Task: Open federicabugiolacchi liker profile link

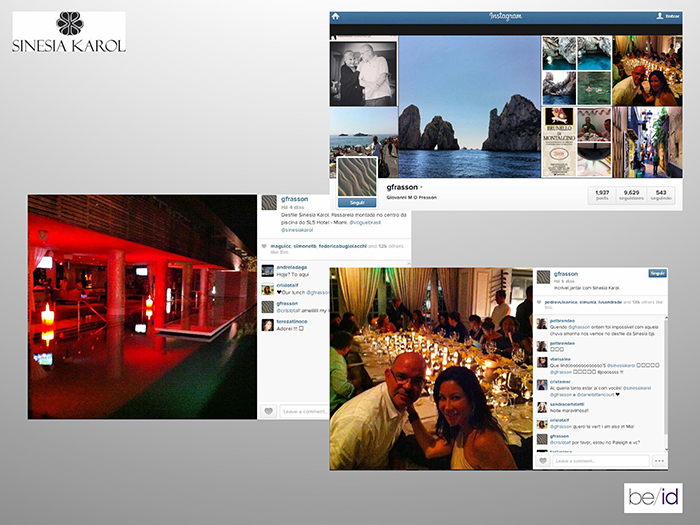Action: 342,246
